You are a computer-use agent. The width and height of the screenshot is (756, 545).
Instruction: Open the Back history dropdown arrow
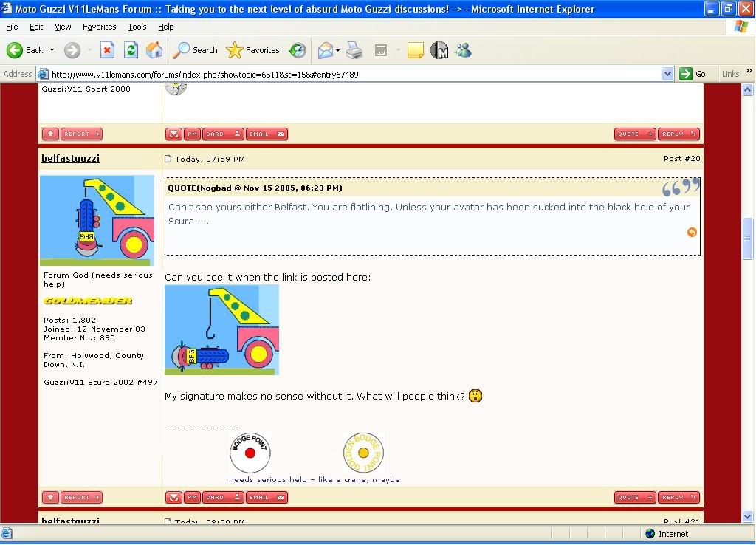(52, 50)
